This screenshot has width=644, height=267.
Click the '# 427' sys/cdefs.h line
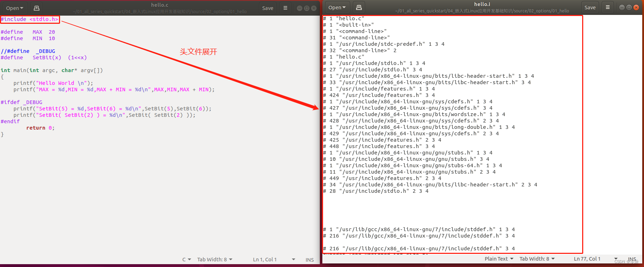(x=408, y=108)
